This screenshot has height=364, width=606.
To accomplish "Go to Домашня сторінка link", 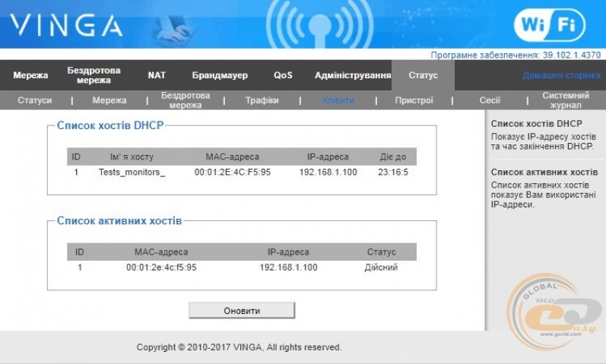I will [x=562, y=75].
